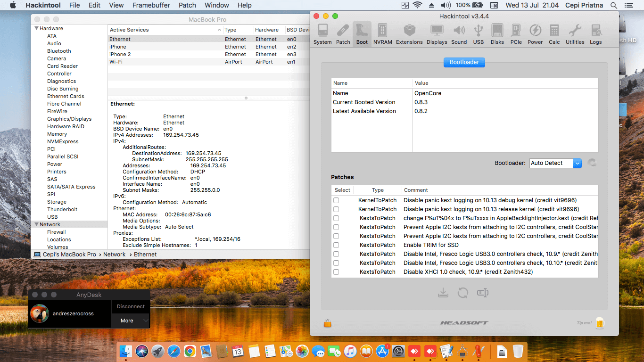644x362 pixels.
Task: Click the lock icon at bottom left
Action: [x=327, y=323]
